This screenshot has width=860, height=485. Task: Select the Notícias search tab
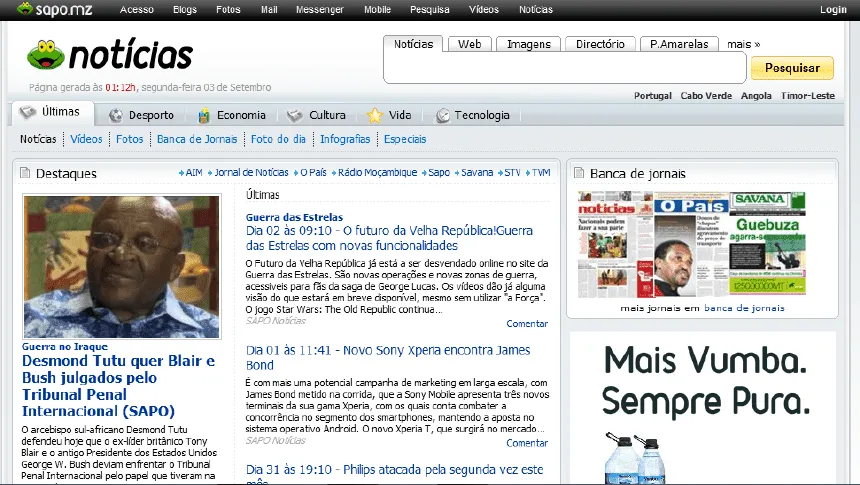[x=414, y=44]
